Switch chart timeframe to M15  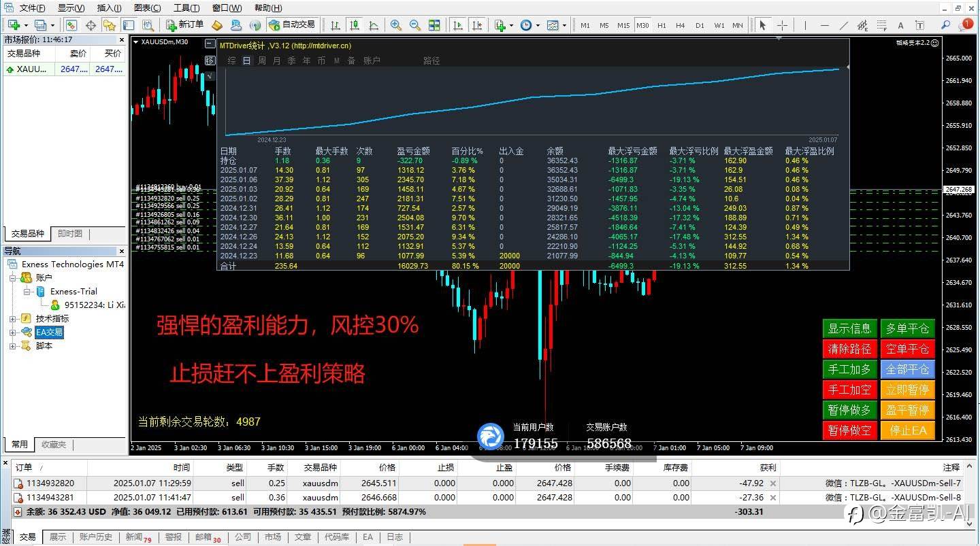(623, 25)
